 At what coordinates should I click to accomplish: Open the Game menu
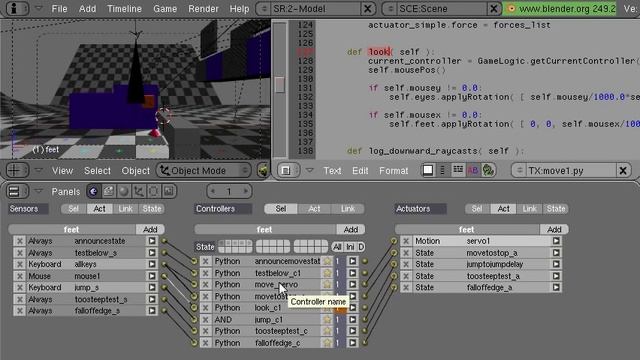point(165,9)
